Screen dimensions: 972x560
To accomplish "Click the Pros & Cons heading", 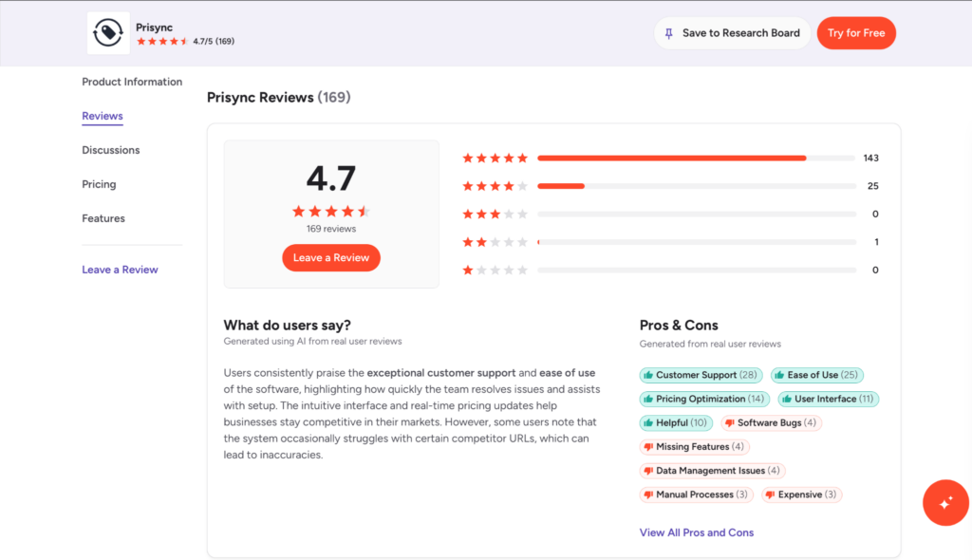I will coord(679,326).
